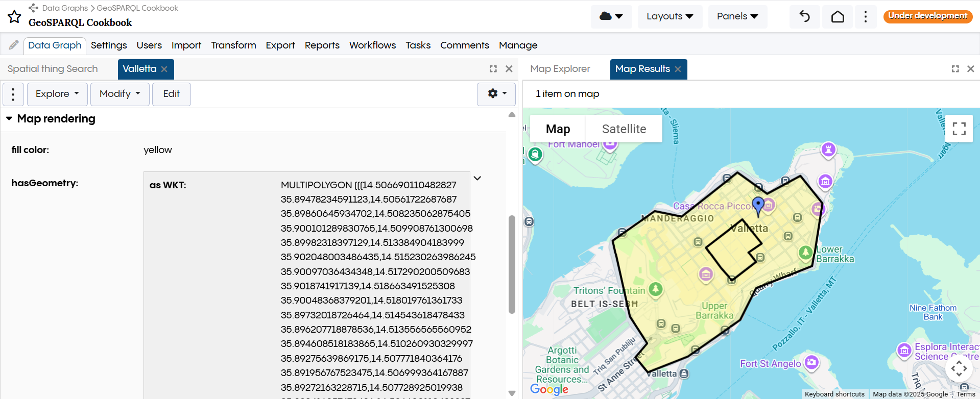Expand the Panels dropdown

[x=737, y=16]
